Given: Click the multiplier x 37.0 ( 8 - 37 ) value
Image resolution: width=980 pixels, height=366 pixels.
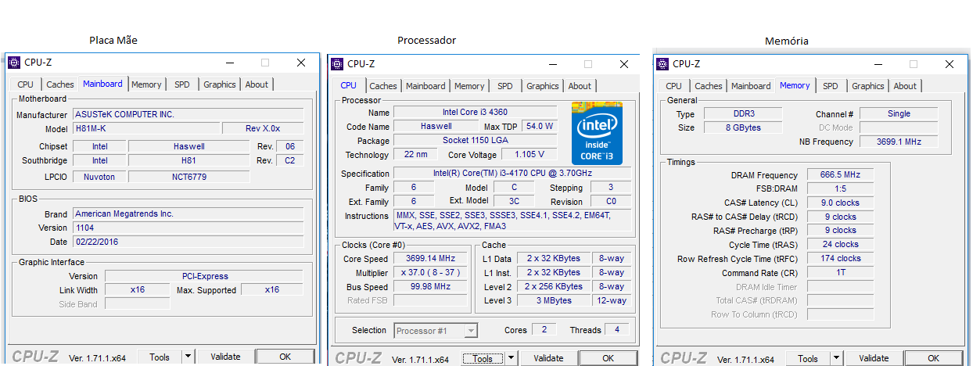Looking at the screenshot, I should point(432,273).
